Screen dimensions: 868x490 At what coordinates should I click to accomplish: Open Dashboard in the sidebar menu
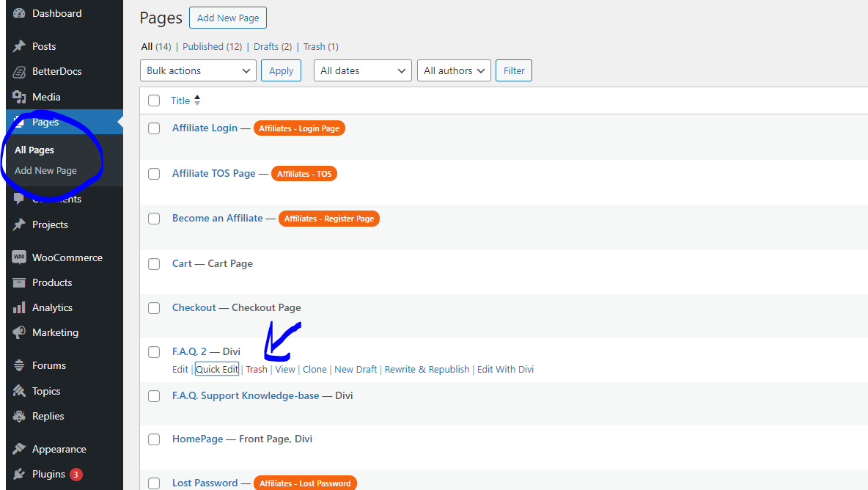point(57,13)
